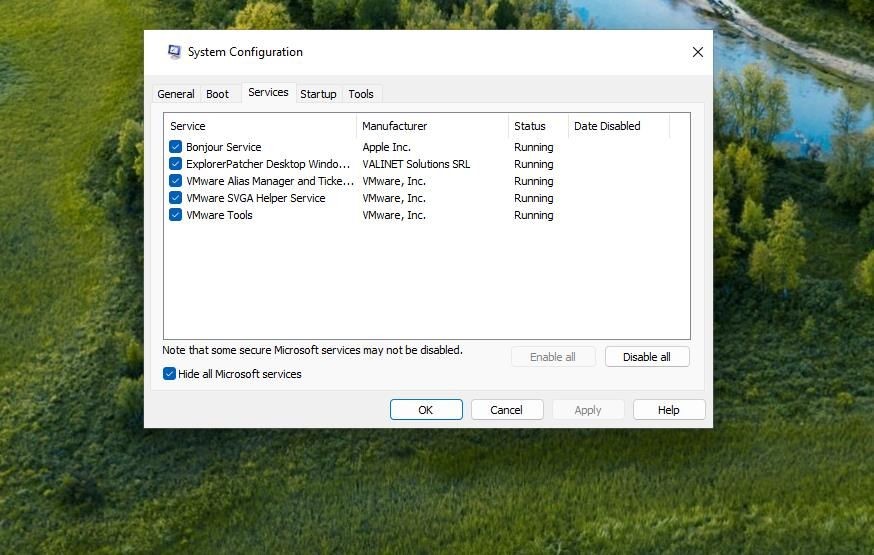Viewport: 874px width, 555px height.
Task: Sort by the Status column header
Action: tap(538, 126)
